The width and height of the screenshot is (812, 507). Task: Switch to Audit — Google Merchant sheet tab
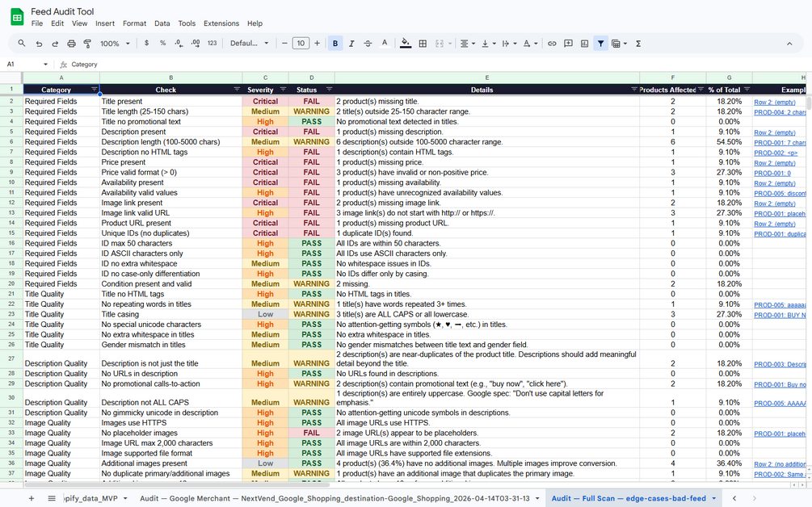point(334,498)
